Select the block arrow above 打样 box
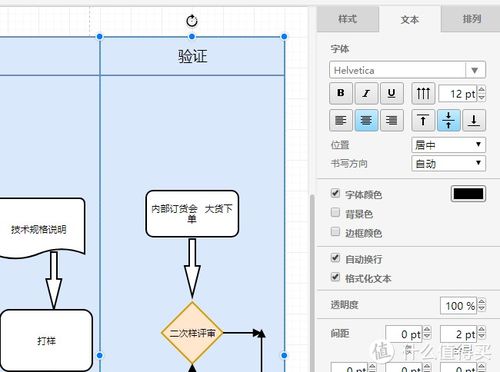Screen dimensions: 500x372 54,281
